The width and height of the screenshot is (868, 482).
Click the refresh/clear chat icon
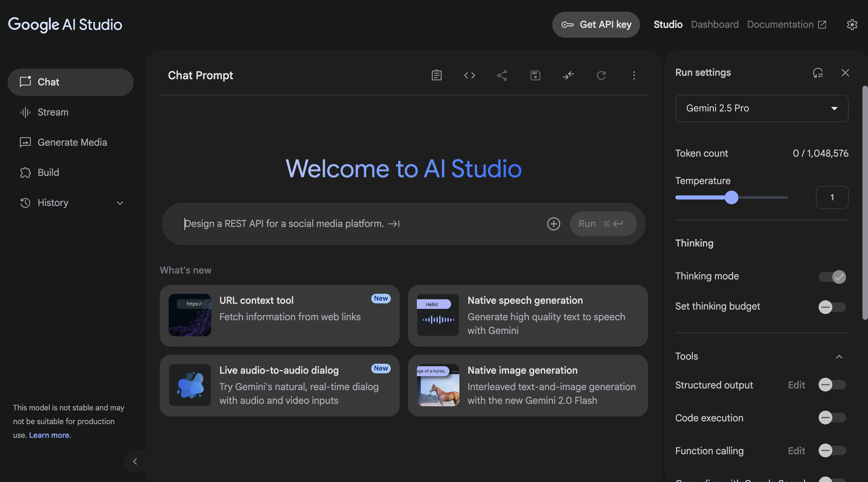tap(601, 75)
